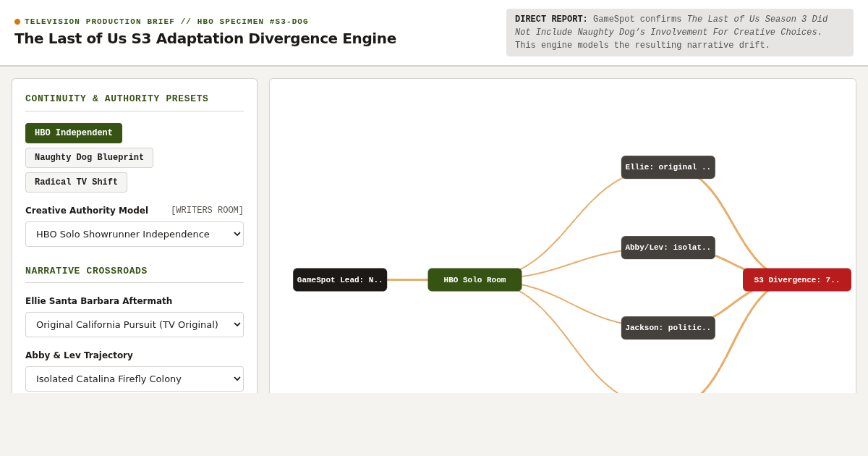868x456 pixels.
Task: Select the HBO Solo Room node
Action: (475, 280)
